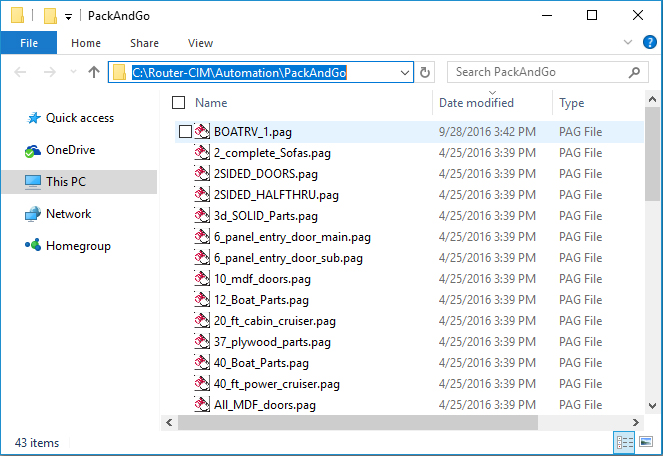Screen dimensions: 663x456
Task: Open the Quick Access Toolbar dropdown
Action: pos(68,16)
